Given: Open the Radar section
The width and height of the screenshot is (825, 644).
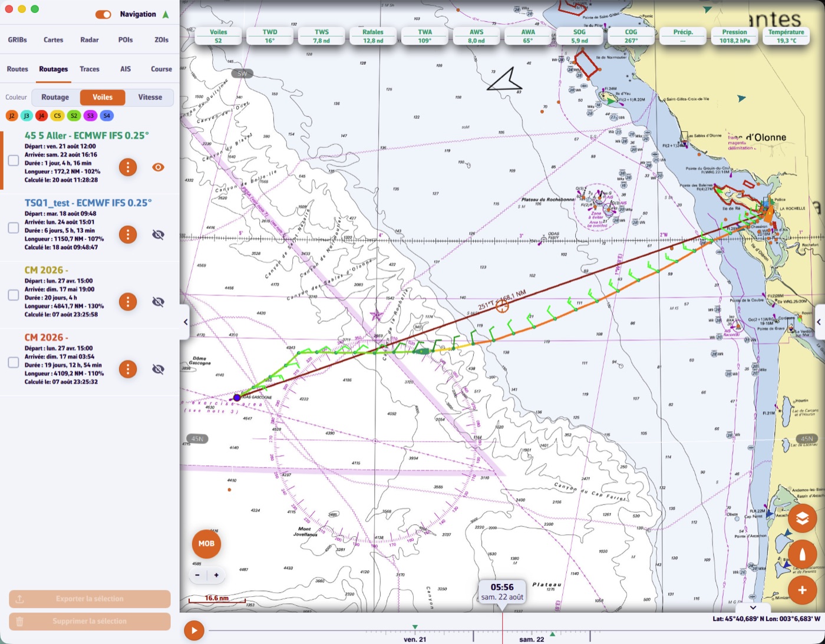Looking at the screenshot, I should click(x=90, y=40).
